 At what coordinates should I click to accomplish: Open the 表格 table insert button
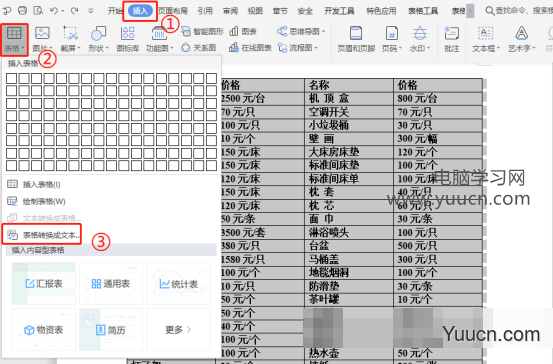[x=14, y=40]
